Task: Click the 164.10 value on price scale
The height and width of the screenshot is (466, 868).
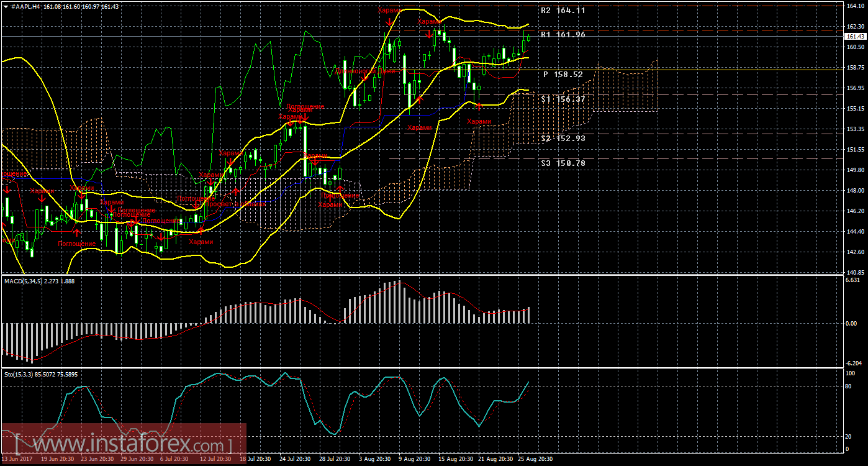Action: (855, 6)
